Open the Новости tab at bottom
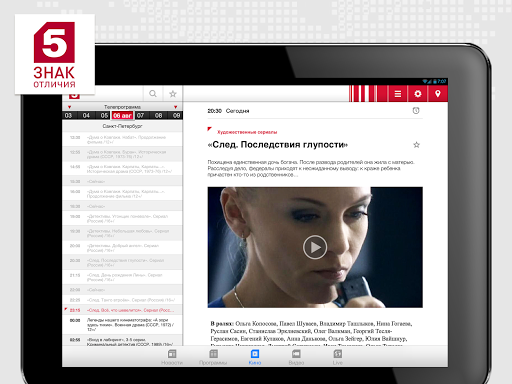Image resolution: width=512 pixels, height=384 pixels. click(x=172, y=357)
